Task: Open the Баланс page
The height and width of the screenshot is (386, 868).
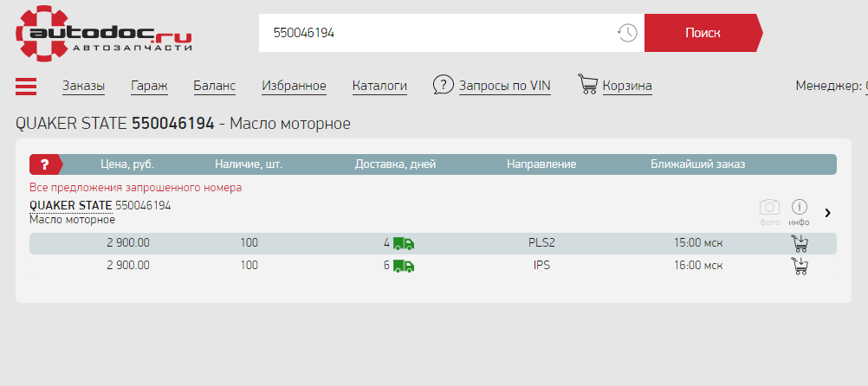Action: click(215, 86)
